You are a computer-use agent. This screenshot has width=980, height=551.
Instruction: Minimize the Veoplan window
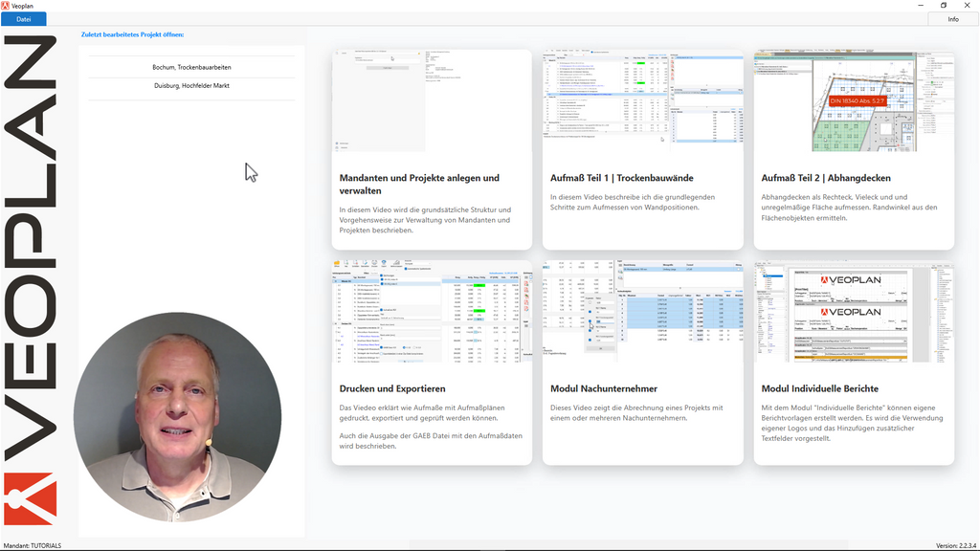(917, 5)
